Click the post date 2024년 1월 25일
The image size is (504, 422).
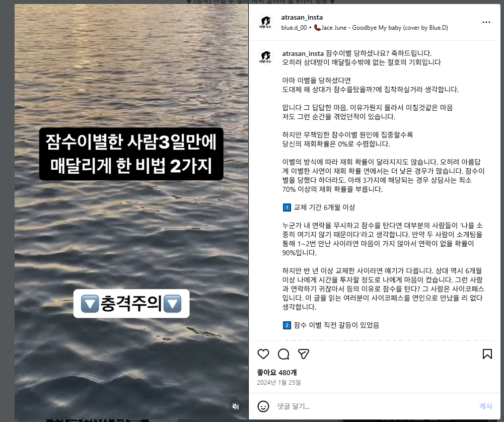(278, 382)
